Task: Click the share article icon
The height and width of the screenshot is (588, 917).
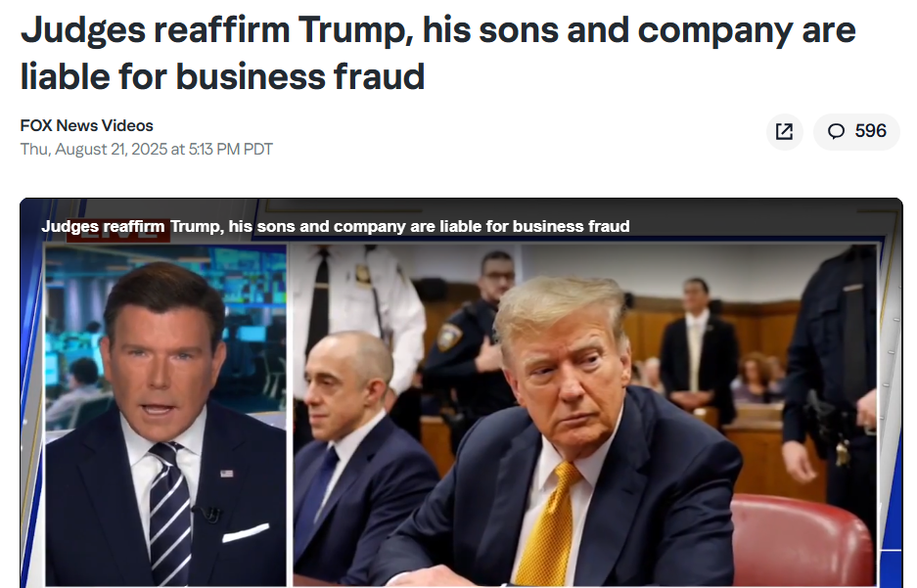Action: point(784,131)
